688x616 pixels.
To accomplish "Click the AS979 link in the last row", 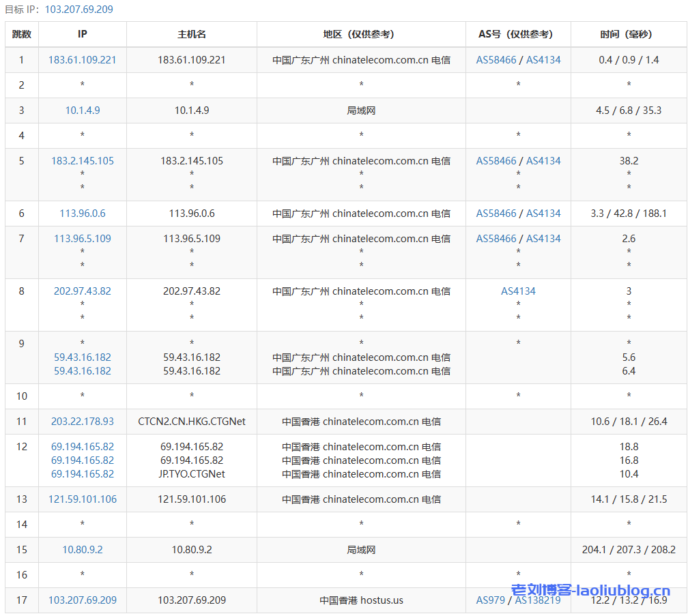I will 490,600.
